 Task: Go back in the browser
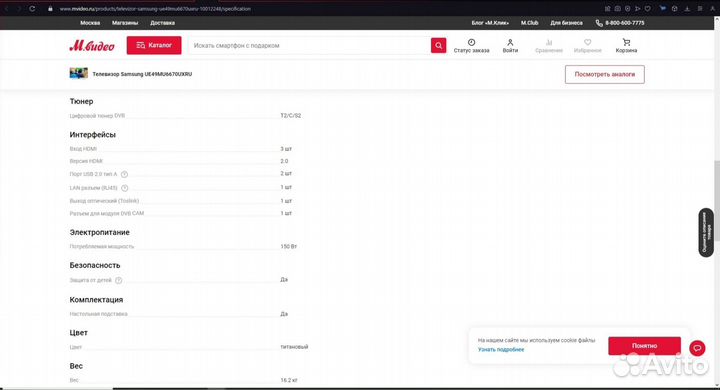pos(6,8)
